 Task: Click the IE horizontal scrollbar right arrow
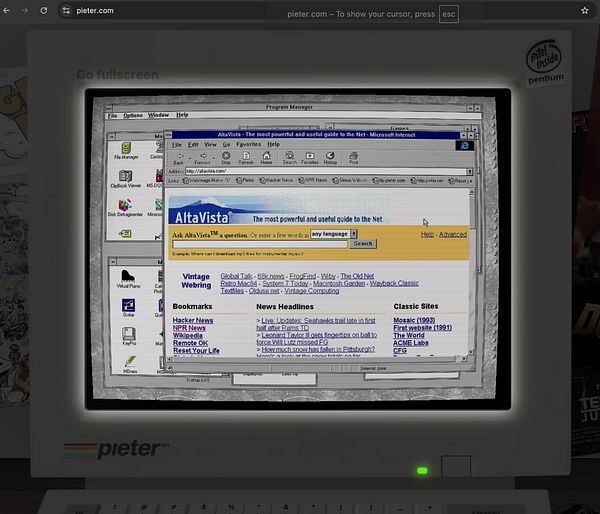pyautogui.click(x=464, y=359)
